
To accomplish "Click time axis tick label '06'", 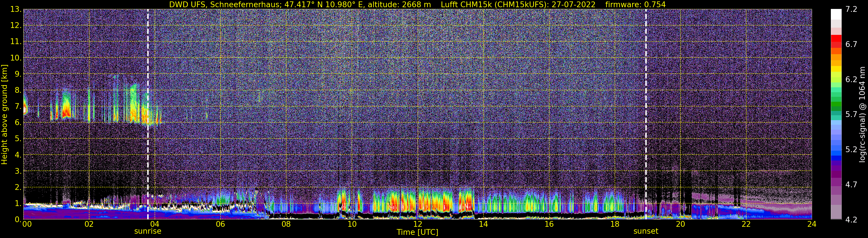I will coord(220,224).
